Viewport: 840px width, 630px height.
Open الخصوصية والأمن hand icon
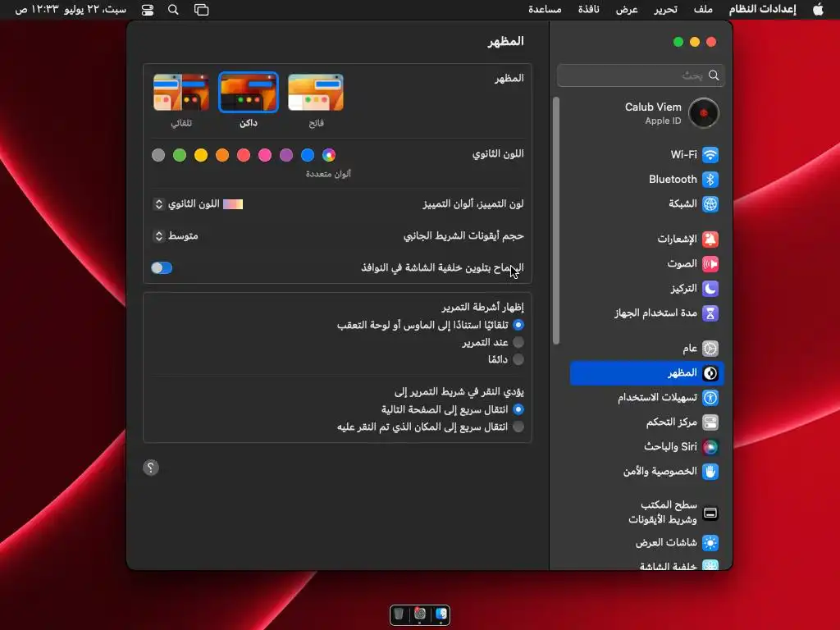coord(710,472)
